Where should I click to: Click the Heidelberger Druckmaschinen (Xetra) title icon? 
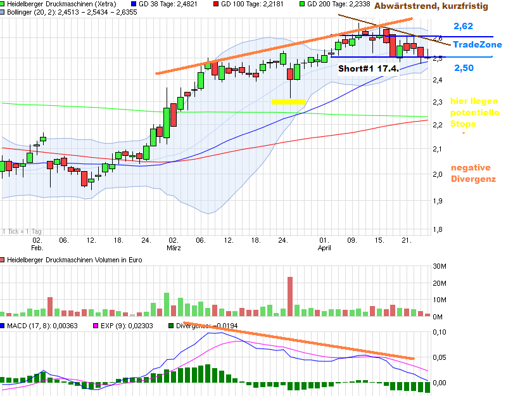coord(3,4)
